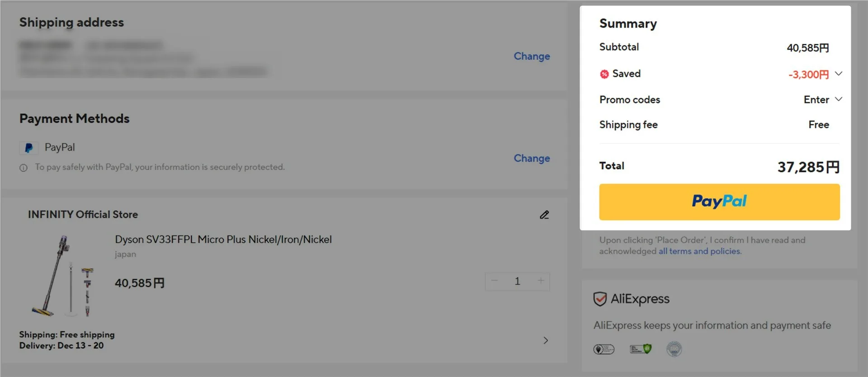
Task: Click the PayPal logo icon under Payment Methods
Action: click(28, 148)
